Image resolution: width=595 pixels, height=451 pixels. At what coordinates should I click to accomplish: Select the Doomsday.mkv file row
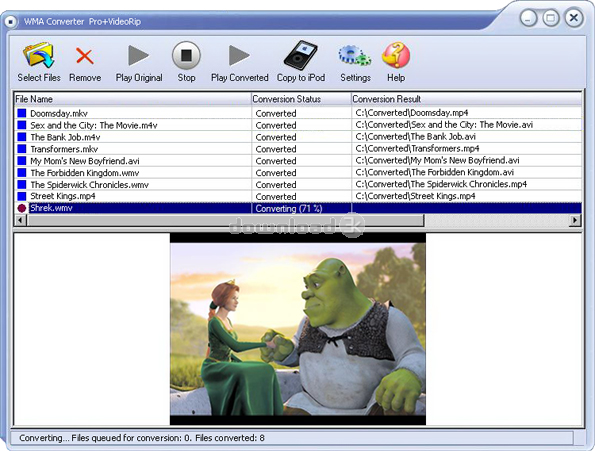pyautogui.click(x=298, y=113)
